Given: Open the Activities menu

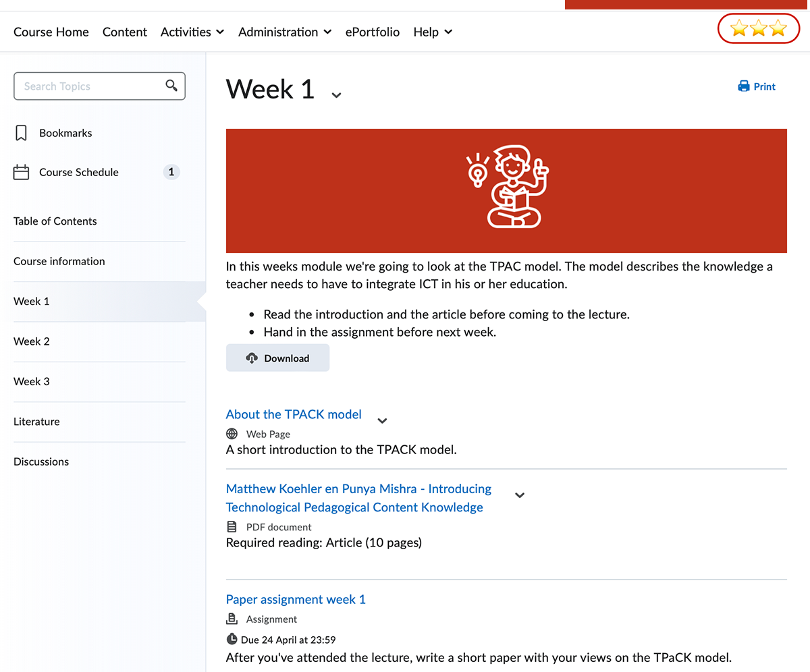Looking at the screenshot, I should (192, 32).
